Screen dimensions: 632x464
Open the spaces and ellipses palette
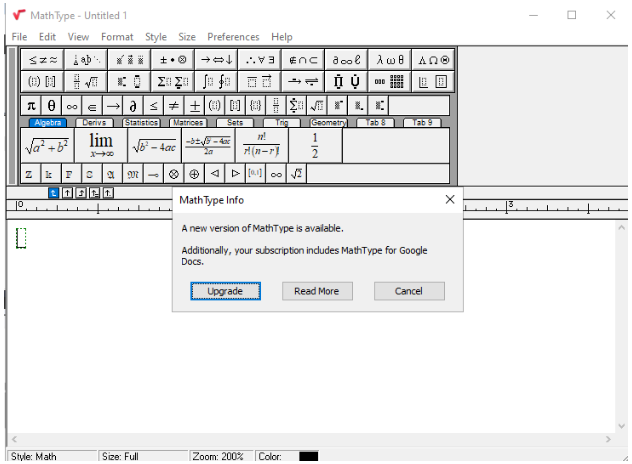coord(86,60)
